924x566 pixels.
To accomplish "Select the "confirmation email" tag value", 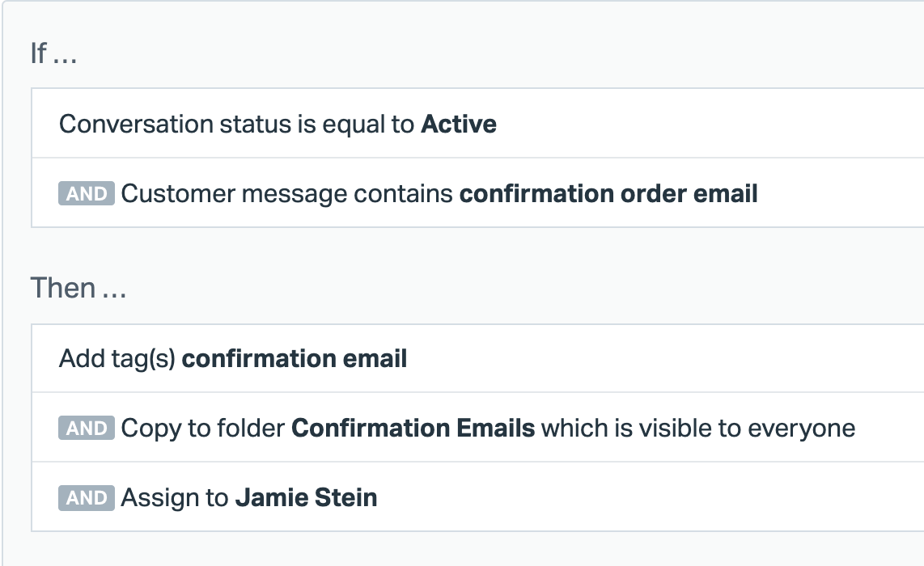I will point(295,358).
